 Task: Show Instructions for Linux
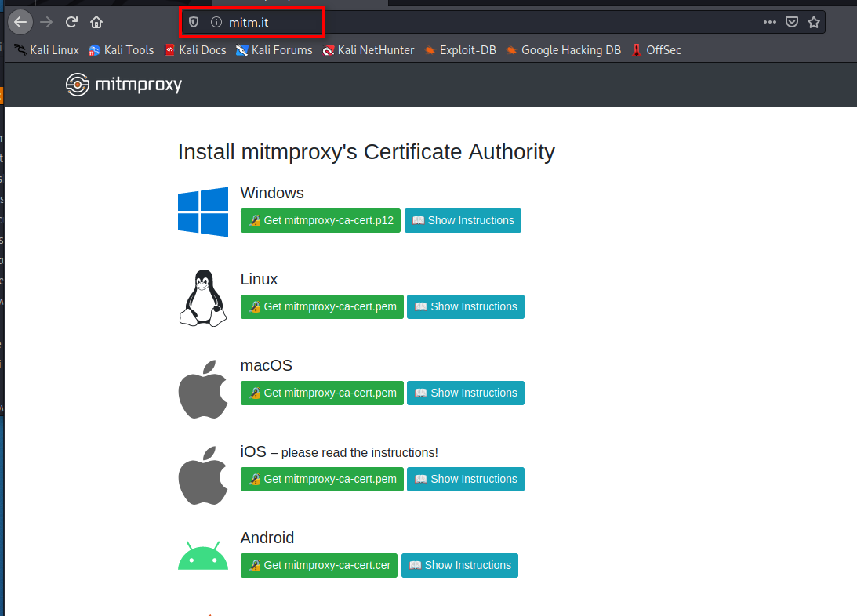click(466, 306)
